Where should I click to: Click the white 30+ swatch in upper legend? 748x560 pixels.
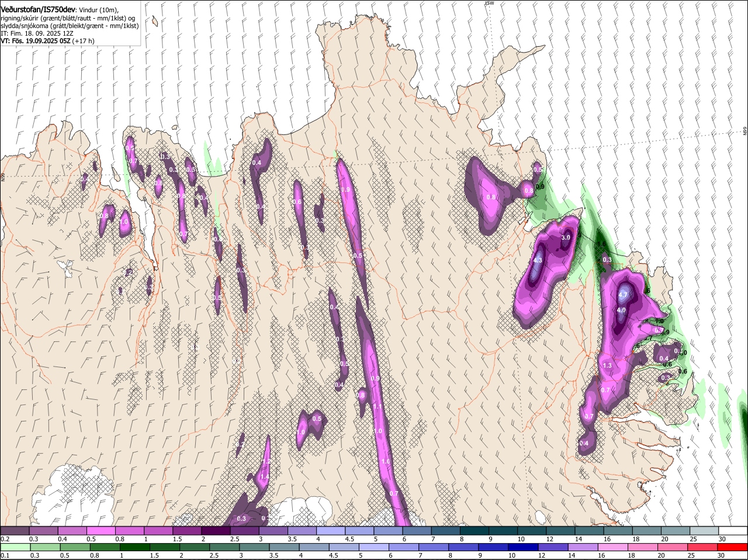733,531
